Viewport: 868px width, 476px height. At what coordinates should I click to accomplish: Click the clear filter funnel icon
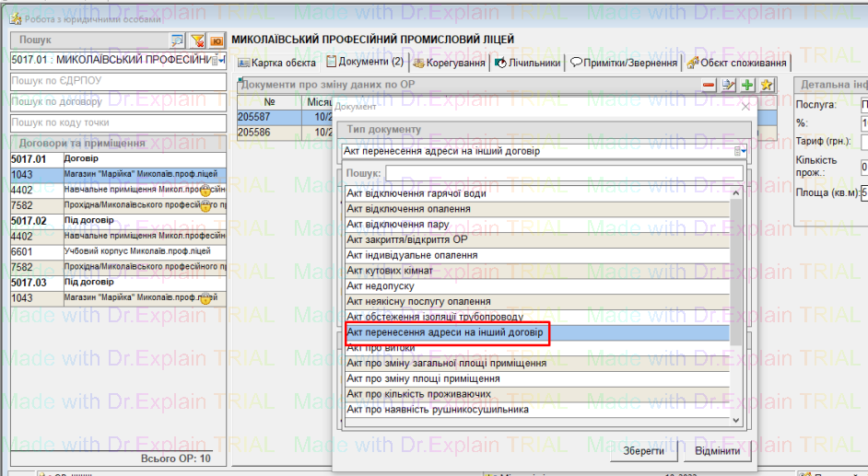coord(197,41)
